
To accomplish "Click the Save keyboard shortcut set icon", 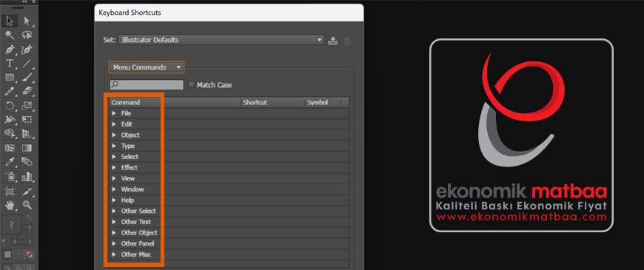I will pyautogui.click(x=333, y=41).
